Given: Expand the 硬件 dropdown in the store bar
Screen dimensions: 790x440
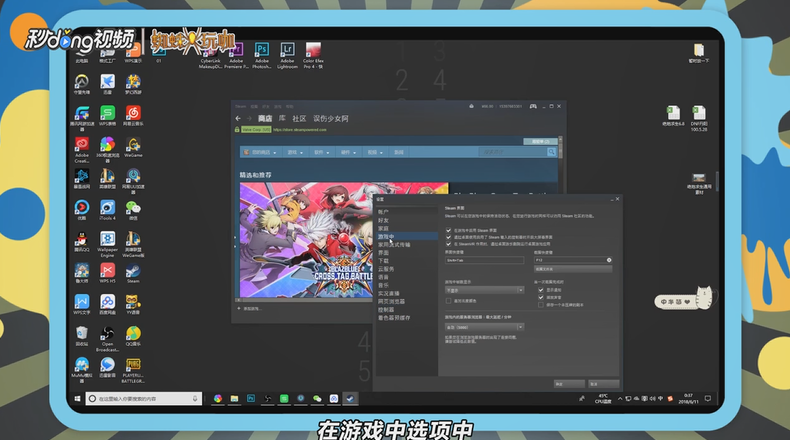Looking at the screenshot, I should tap(348, 152).
